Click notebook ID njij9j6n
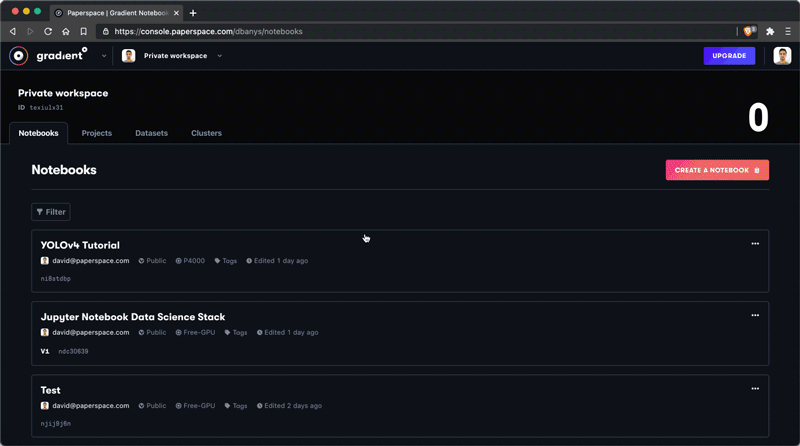This screenshot has height=446, width=800. [x=56, y=424]
